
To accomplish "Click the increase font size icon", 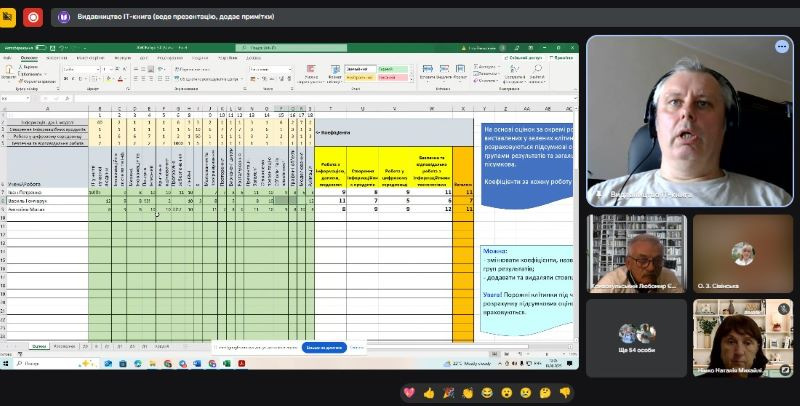I will pos(117,69).
